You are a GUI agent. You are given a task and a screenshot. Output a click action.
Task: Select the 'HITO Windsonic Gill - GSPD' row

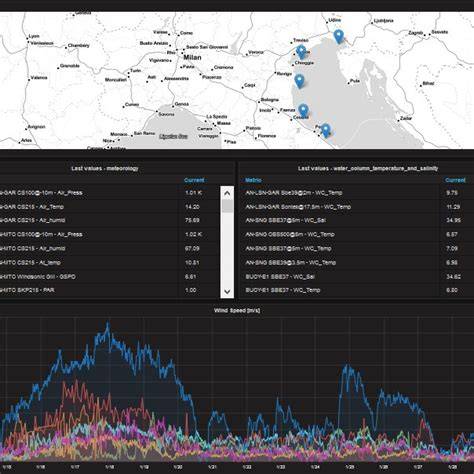coord(110,276)
